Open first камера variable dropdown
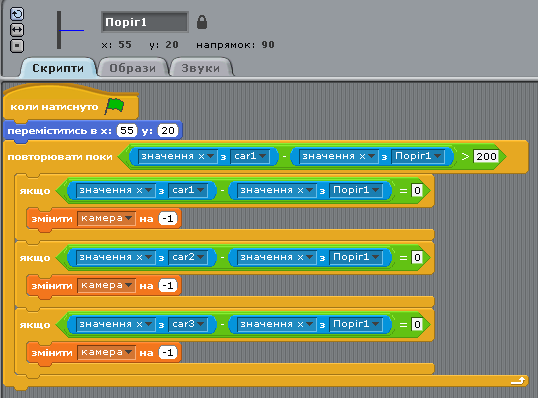This screenshot has width=538, height=398. tap(106, 219)
